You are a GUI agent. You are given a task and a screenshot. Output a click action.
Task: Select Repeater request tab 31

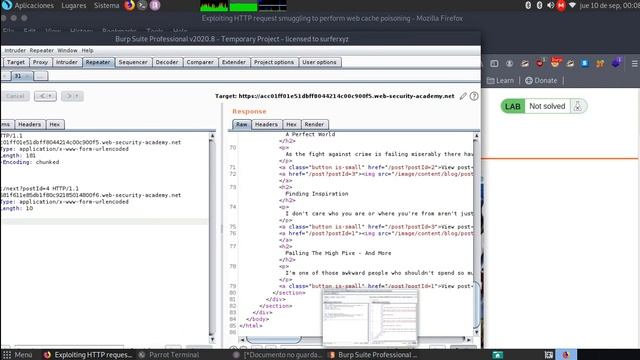click(22, 76)
